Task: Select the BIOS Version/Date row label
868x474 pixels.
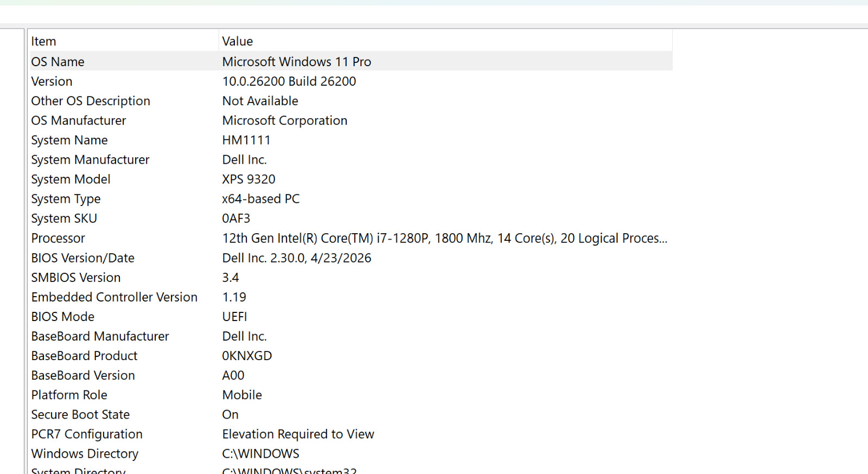Action: (83, 258)
